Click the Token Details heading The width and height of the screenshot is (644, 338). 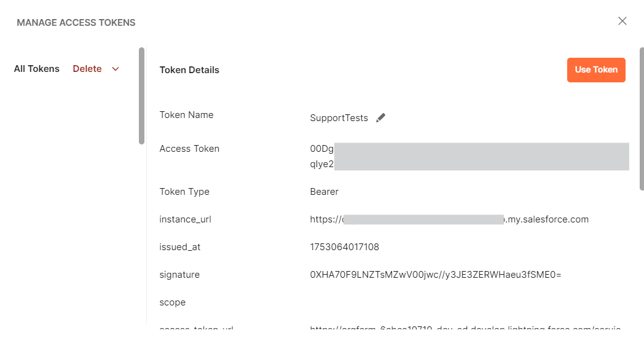point(189,70)
